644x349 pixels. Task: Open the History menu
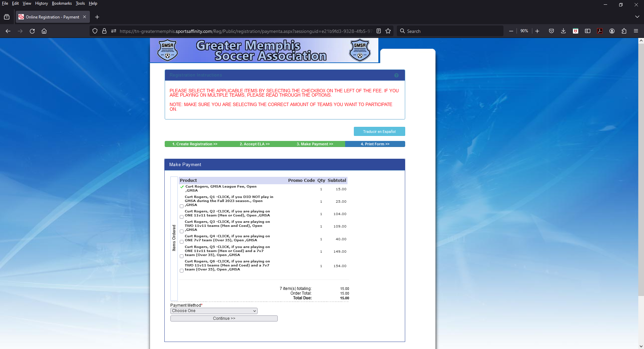tap(42, 3)
